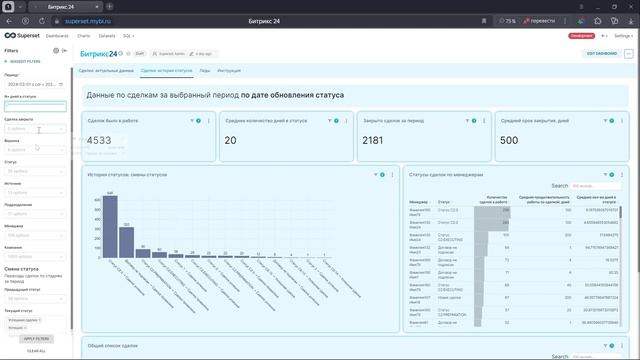
Task: Click CLEAR ALL filters button
Action: point(36,351)
